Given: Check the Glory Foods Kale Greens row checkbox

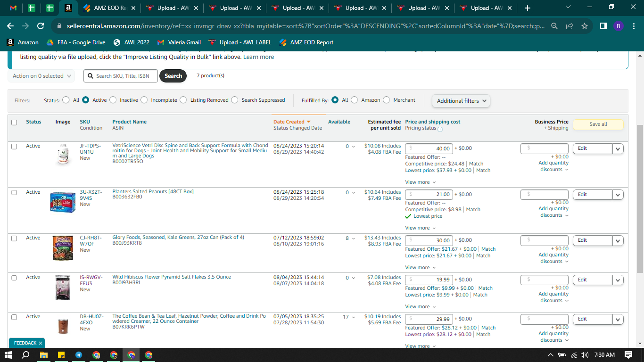Looking at the screenshot, I should 14,238.
